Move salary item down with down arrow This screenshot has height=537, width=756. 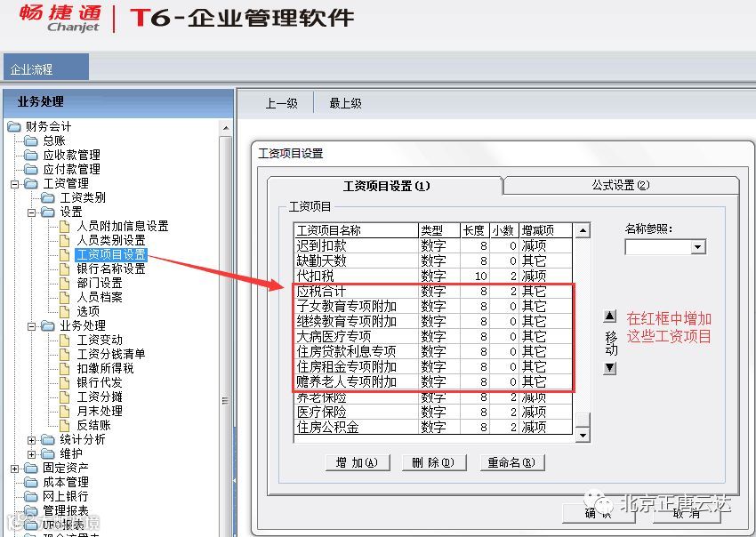(609, 368)
